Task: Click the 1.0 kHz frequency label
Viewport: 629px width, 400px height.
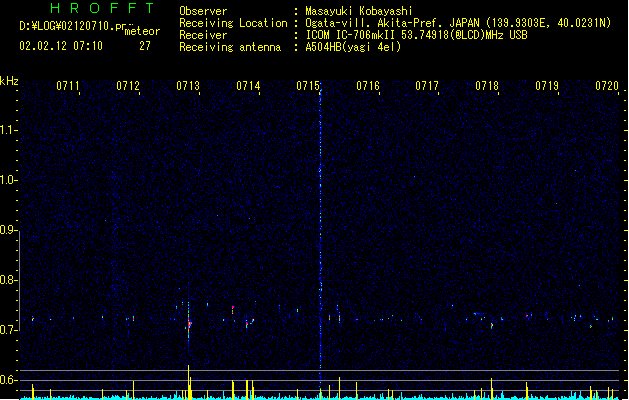Action: pos(8,180)
